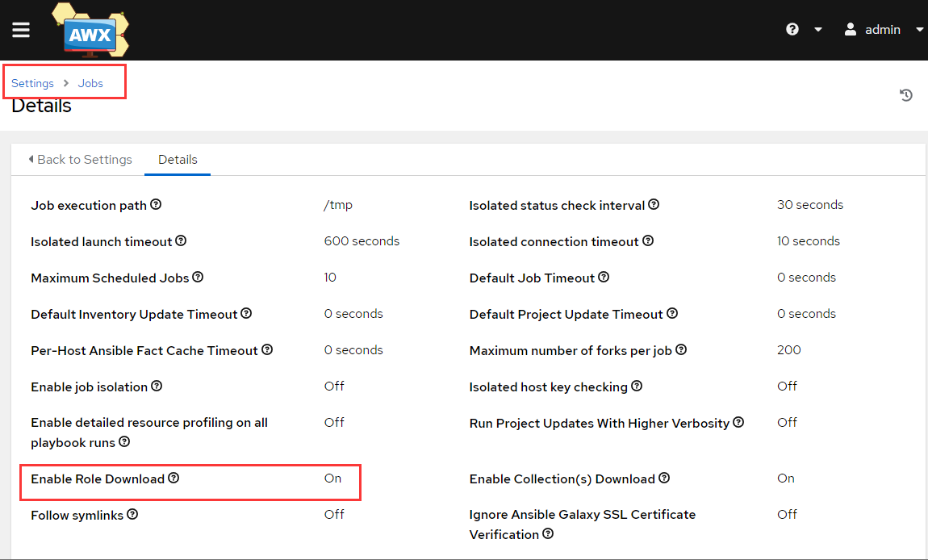Open the activity stream history icon
Image resolution: width=928 pixels, height=560 pixels.
tap(905, 94)
